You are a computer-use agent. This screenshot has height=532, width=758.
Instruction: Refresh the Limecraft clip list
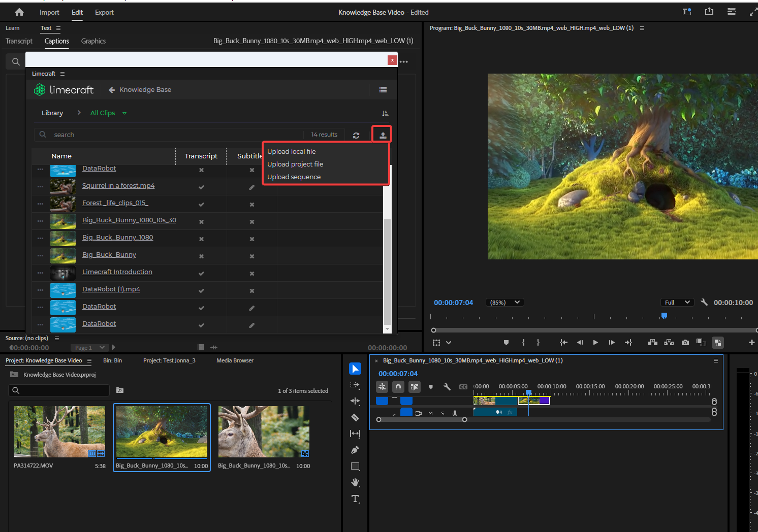[x=356, y=135]
